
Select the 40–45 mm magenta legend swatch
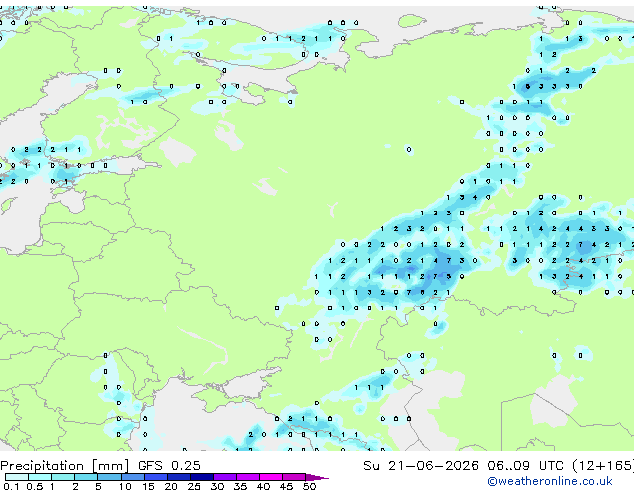tap(271, 477)
